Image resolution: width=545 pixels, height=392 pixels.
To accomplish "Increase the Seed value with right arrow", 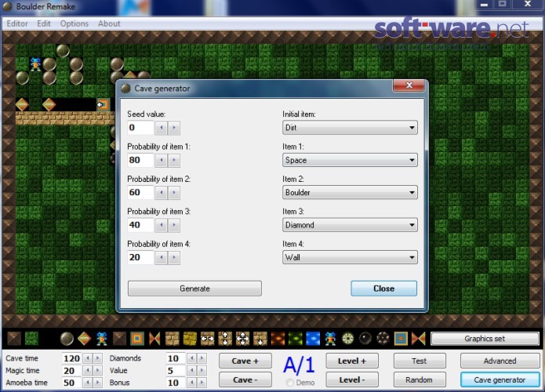I will (174, 128).
